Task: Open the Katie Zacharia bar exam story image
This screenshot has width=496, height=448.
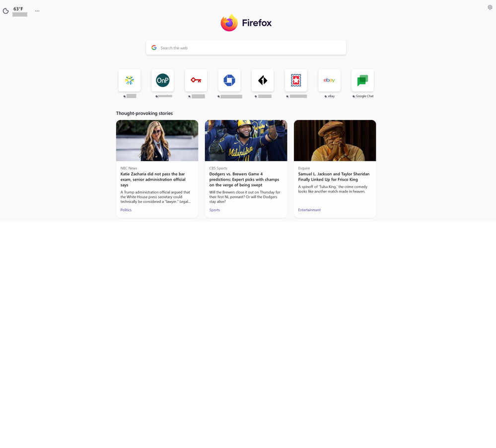Action: tap(157, 140)
